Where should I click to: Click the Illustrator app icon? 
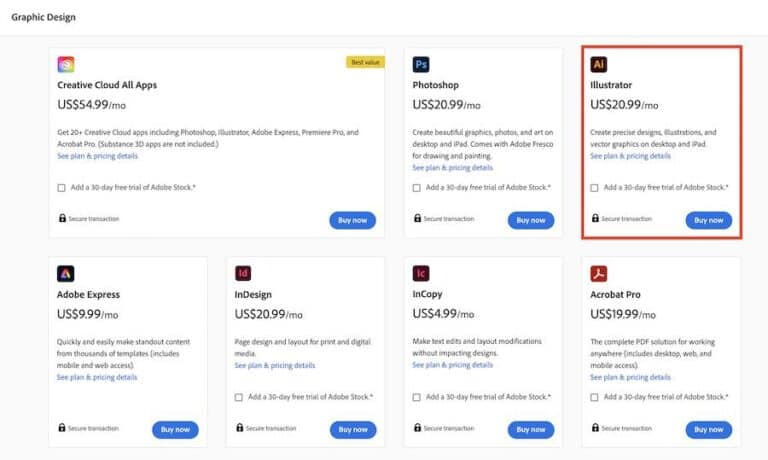(x=599, y=64)
